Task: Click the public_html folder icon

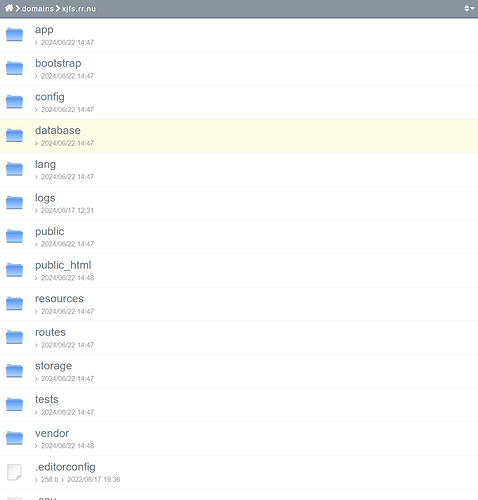Action: tap(14, 270)
